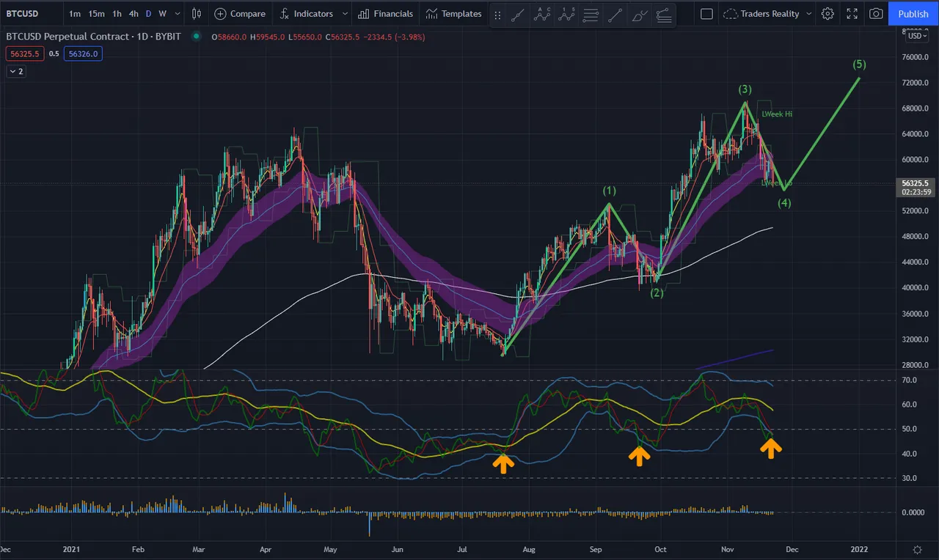Click the wave (4) label on chart
The height and width of the screenshot is (560, 939).
(x=785, y=203)
